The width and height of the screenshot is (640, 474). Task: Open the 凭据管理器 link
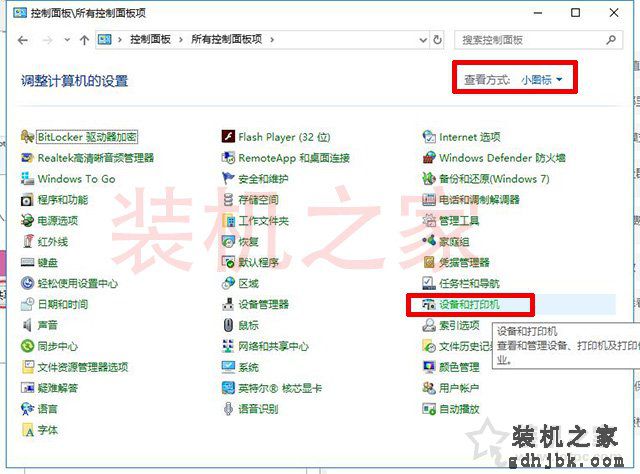pyautogui.click(x=464, y=262)
